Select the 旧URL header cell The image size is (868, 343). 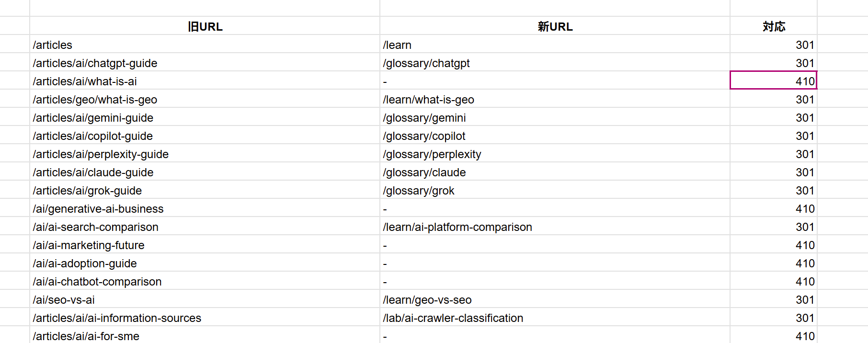205,26
